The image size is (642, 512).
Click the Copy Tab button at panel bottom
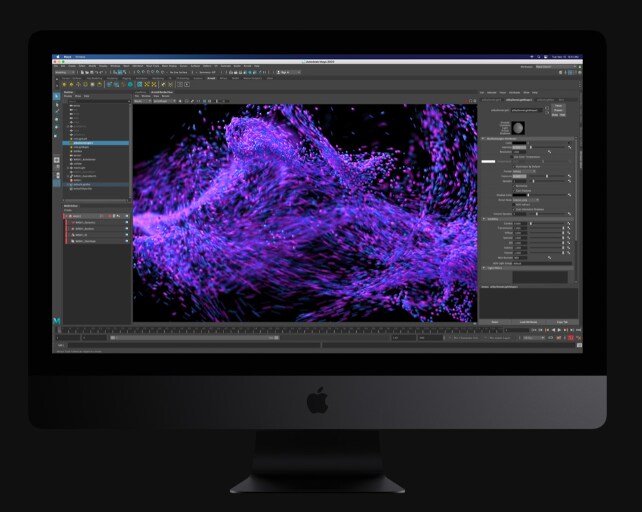[562, 322]
